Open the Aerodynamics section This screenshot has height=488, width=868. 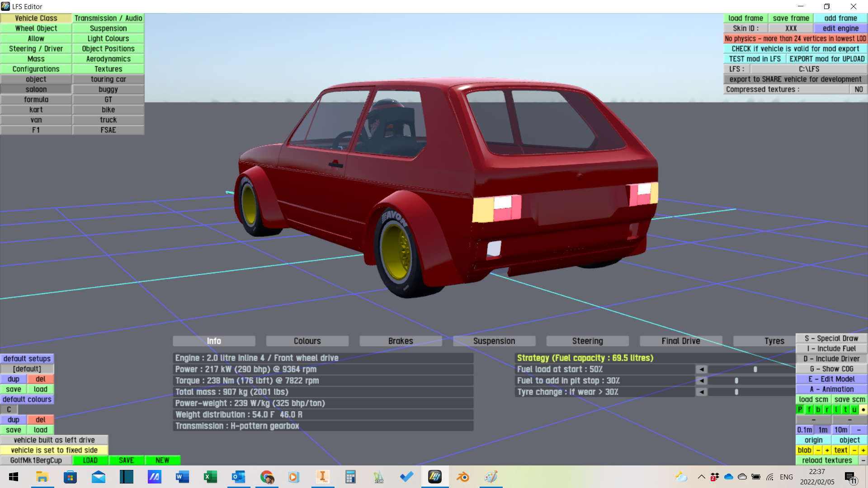(108, 59)
